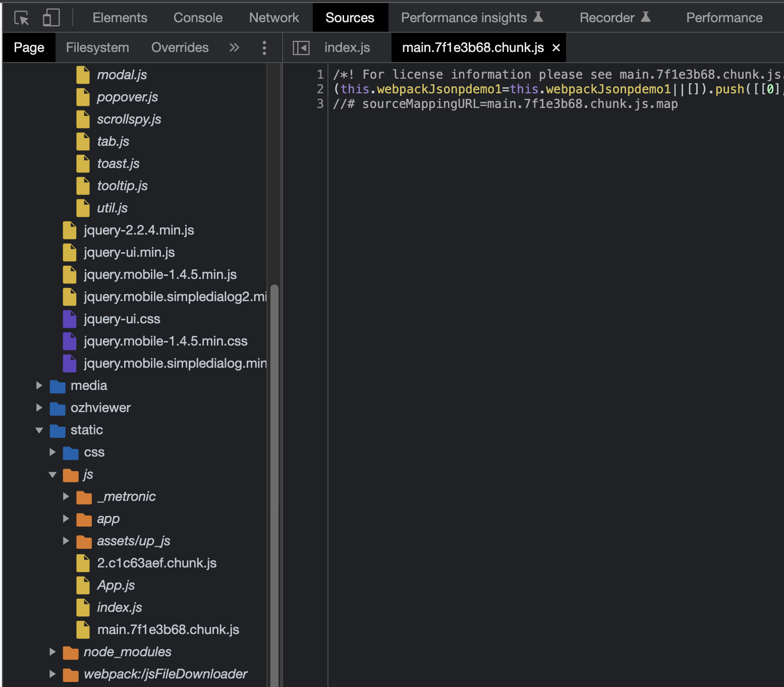Toggle the device toolbar icon
784x687 pixels.
51,18
